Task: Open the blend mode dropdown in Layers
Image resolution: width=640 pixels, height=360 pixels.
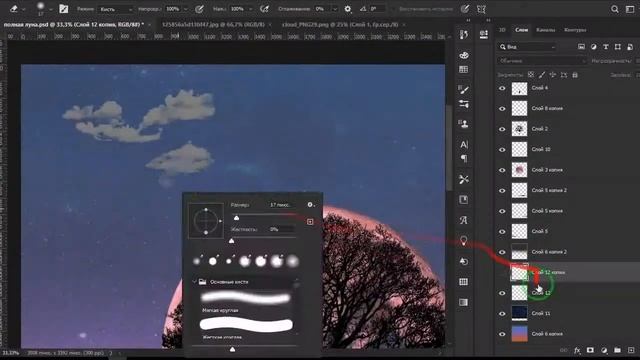Action: click(542, 61)
